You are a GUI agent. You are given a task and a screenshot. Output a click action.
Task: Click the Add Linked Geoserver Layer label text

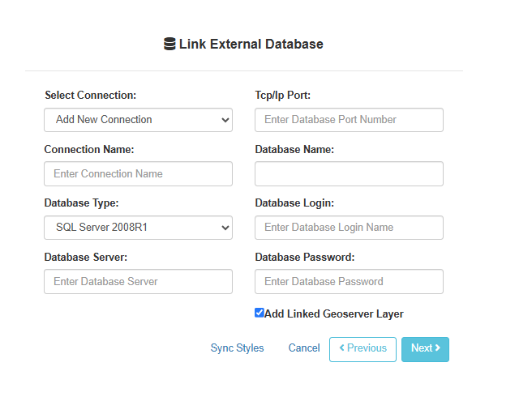click(334, 314)
